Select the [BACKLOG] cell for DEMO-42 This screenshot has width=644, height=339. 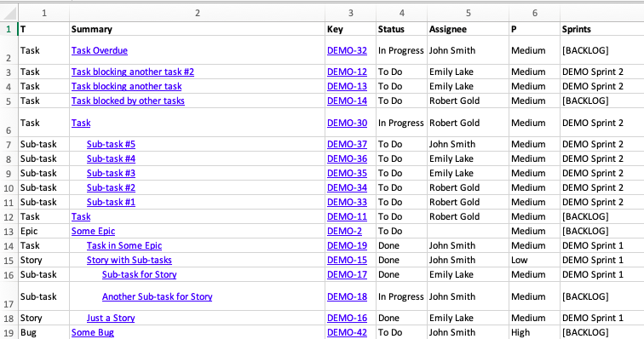601,332
